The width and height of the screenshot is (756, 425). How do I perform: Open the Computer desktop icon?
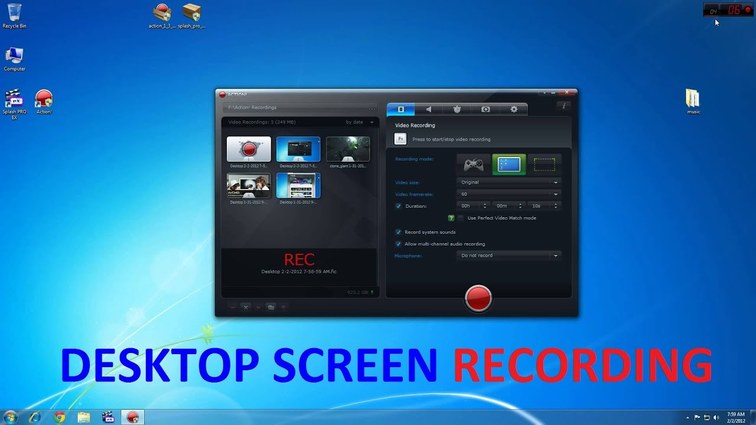[x=14, y=59]
